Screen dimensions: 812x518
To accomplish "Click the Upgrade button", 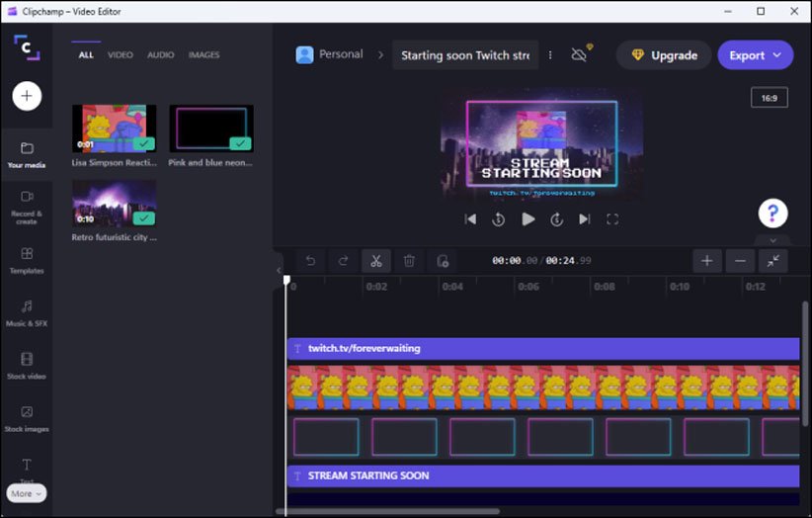I will click(664, 55).
